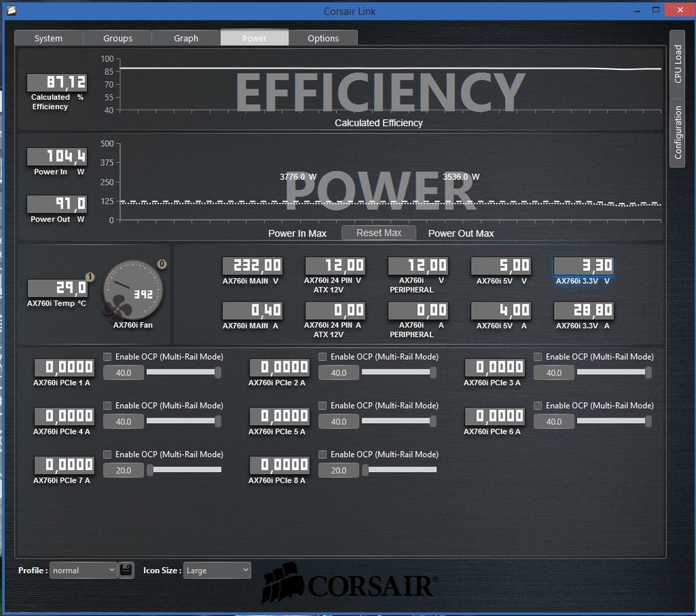Select the AX760i 5V A 4,00 readout

[x=501, y=310]
